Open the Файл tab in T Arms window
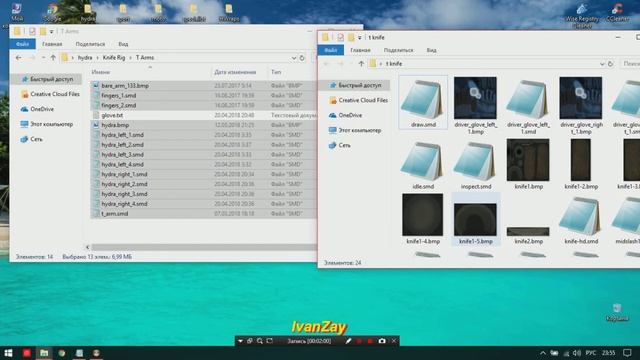This screenshot has height=360, width=640. (x=22, y=44)
